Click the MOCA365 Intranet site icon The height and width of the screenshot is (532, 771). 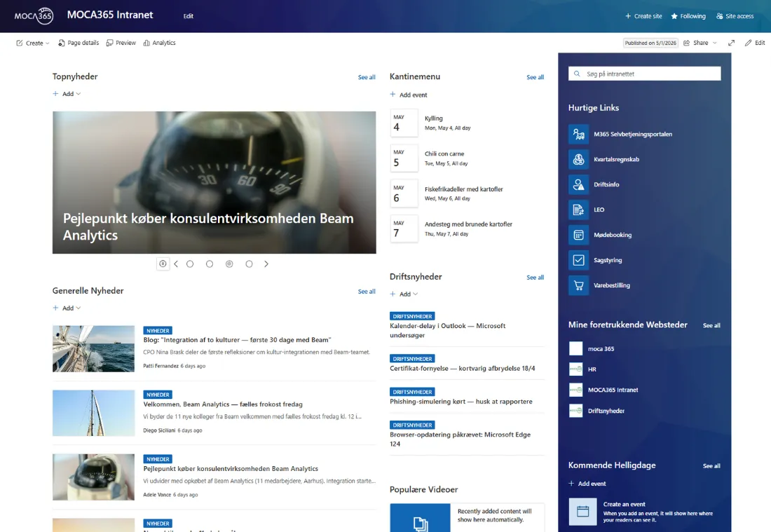coord(575,390)
